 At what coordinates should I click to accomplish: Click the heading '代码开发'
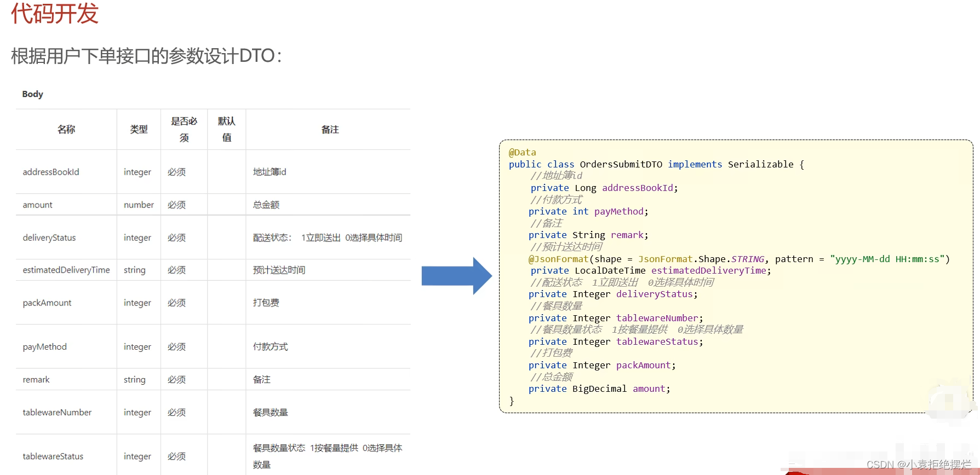coord(55,13)
